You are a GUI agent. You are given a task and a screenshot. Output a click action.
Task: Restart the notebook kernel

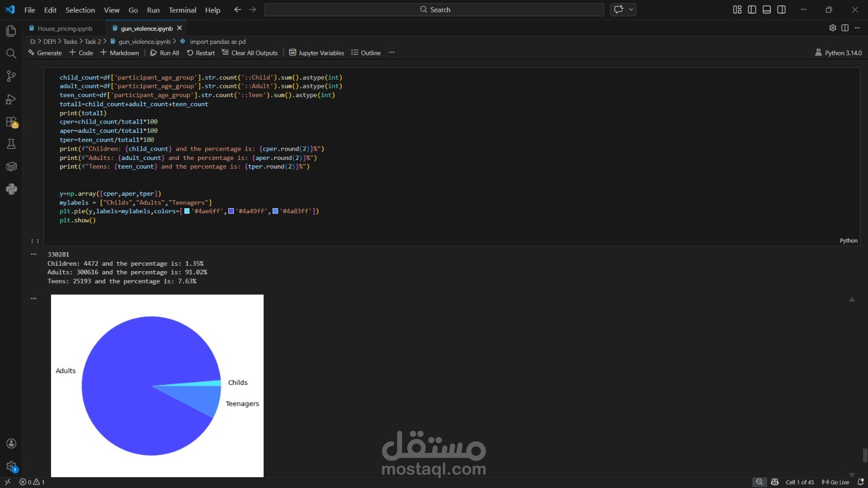pyautogui.click(x=201, y=53)
